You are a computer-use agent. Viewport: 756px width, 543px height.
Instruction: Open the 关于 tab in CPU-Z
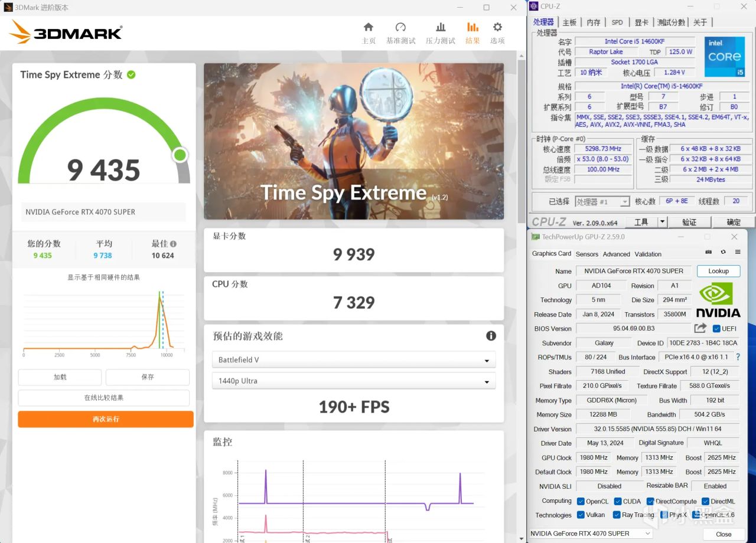click(700, 22)
